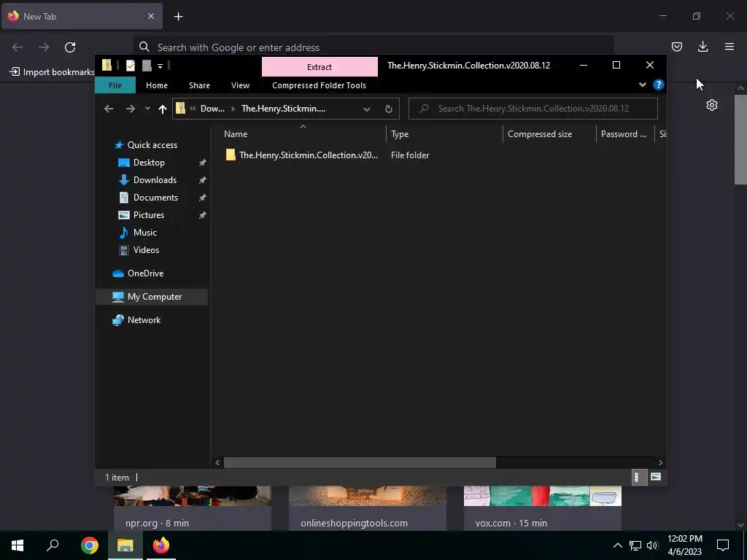
Task: Expand address bar history dropdown
Action: (367, 109)
